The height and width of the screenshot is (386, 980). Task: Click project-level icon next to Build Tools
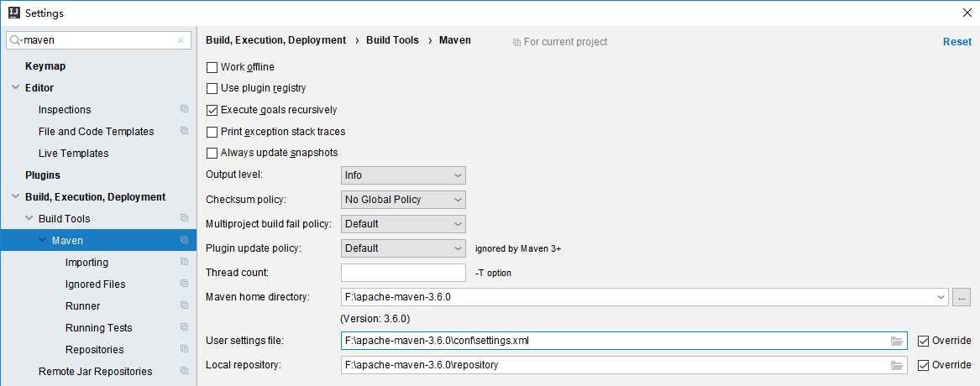(x=184, y=219)
